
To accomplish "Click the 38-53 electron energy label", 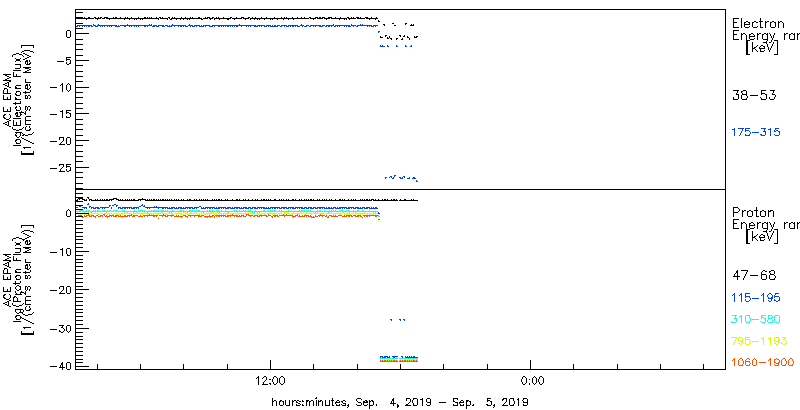I will tap(754, 95).
